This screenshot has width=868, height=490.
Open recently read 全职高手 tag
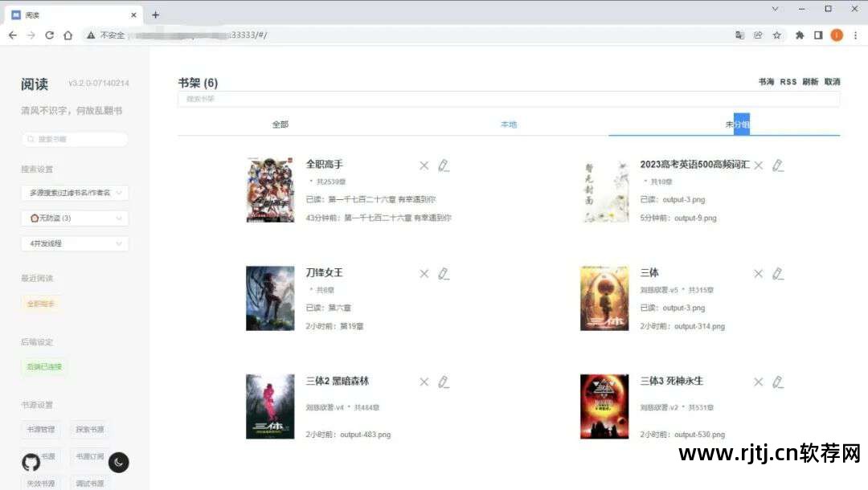click(41, 304)
